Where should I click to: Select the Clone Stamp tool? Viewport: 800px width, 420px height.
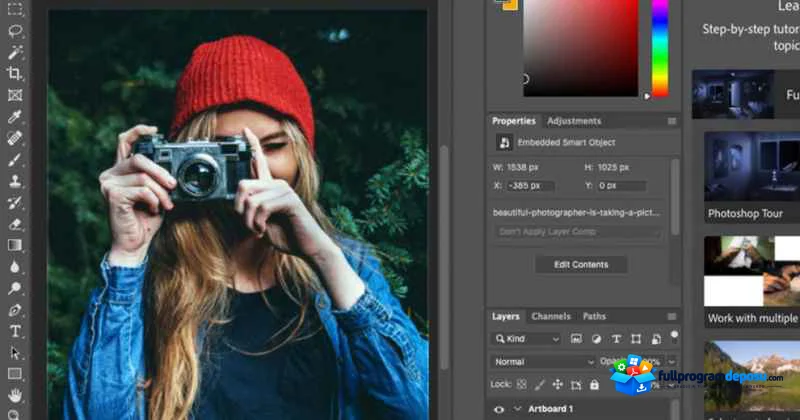(x=15, y=181)
